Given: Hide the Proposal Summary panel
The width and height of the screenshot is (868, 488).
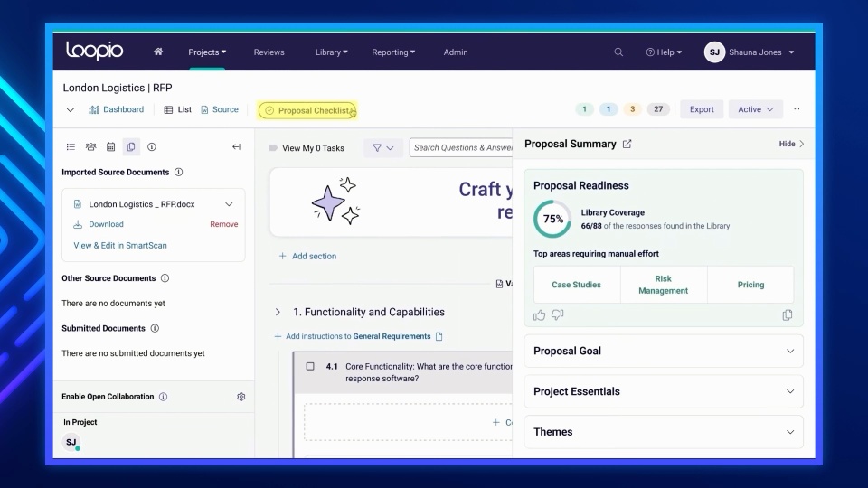Looking at the screenshot, I should [x=792, y=144].
